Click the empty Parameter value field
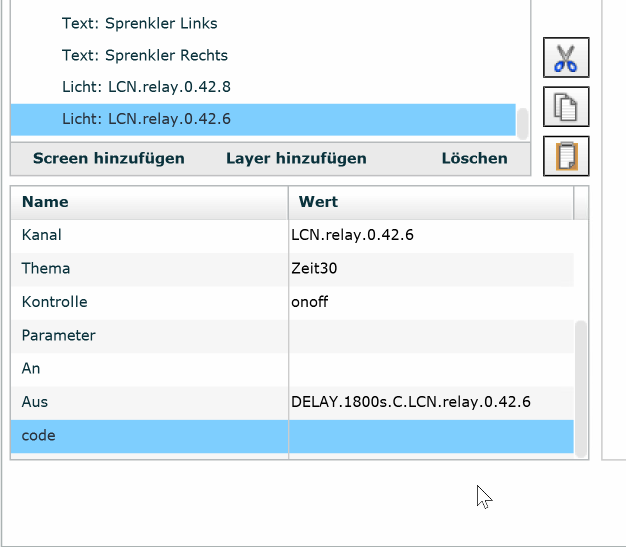Screen dimensions: 626x547 pos(430,335)
